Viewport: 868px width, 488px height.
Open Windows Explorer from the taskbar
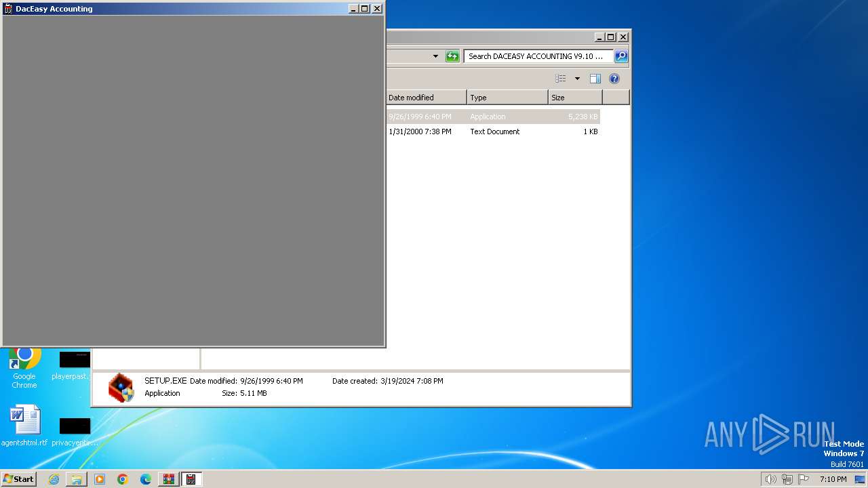(77, 479)
